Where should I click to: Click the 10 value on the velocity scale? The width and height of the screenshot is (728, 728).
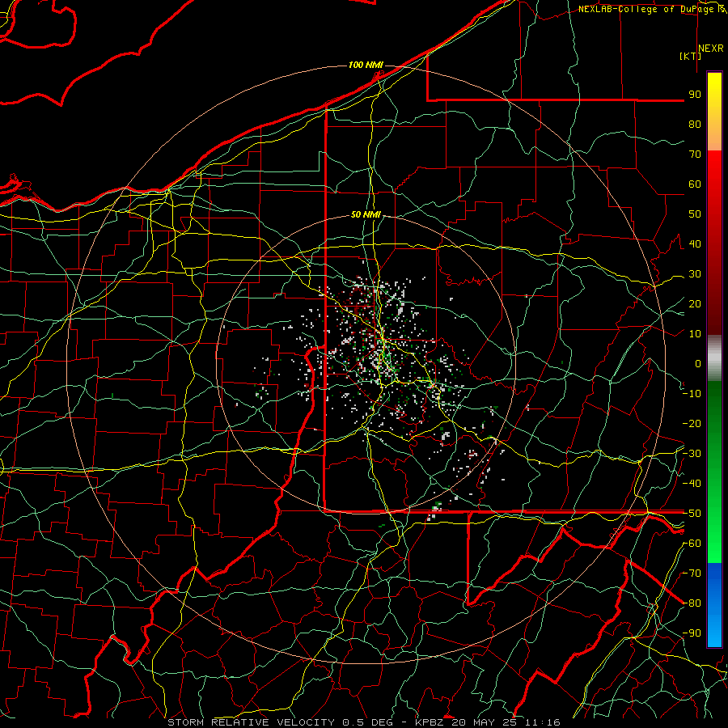[x=695, y=334]
